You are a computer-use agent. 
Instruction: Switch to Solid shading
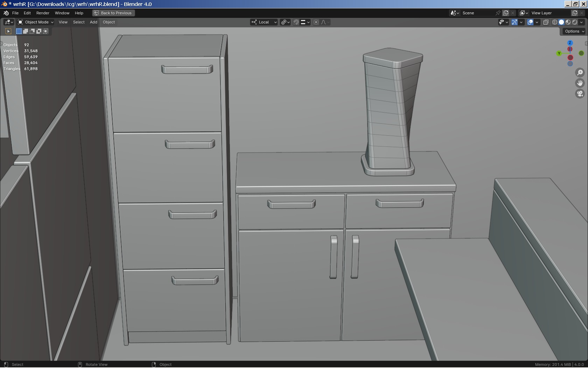click(x=561, y=22)
